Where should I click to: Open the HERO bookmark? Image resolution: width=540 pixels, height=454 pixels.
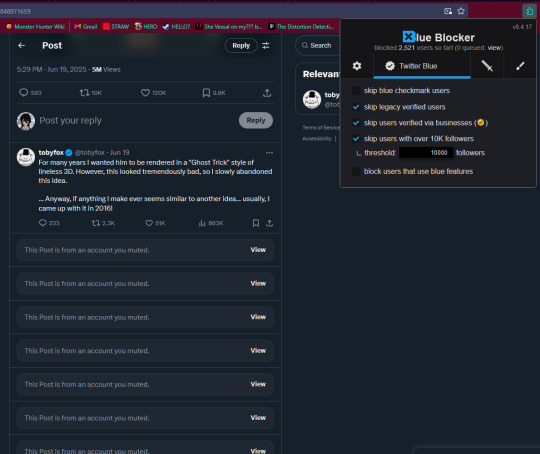tap(146, 27)
